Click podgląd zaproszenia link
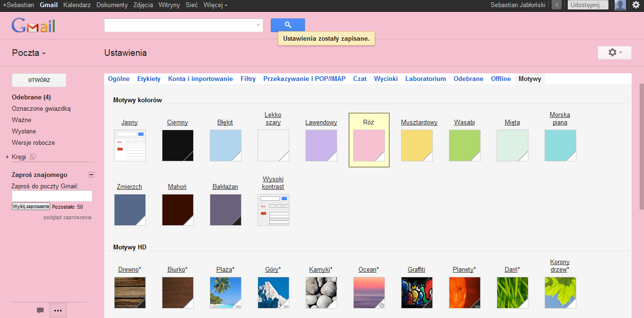Screen dimensions: 644x318 (67, 217)
